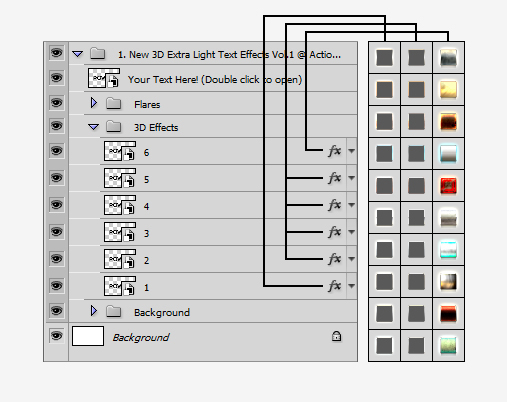Click the Flares group folder icon
Viewport: 507px width, 402px height.
coord(113,104)
